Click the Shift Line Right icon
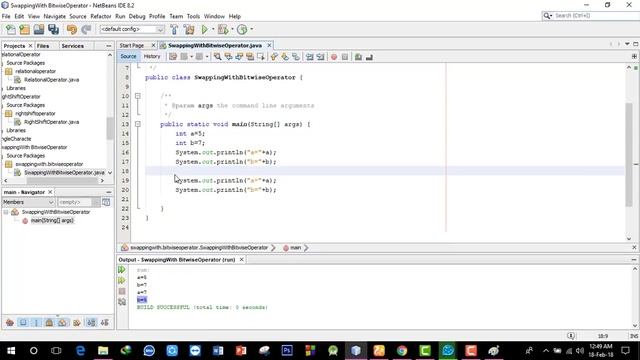640x360 pixels. 320,57
